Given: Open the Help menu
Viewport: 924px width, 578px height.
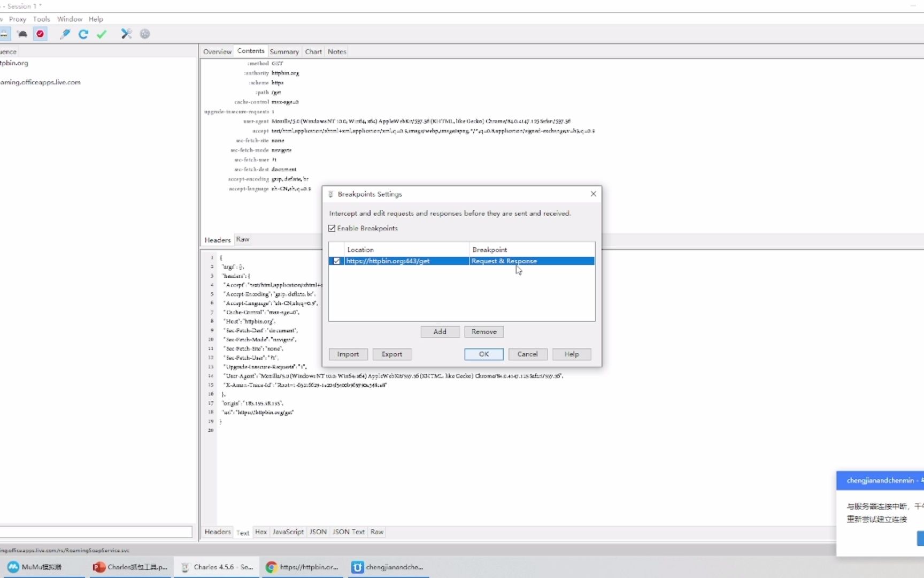Looking at the screenshot, I should tap(96, 19).
